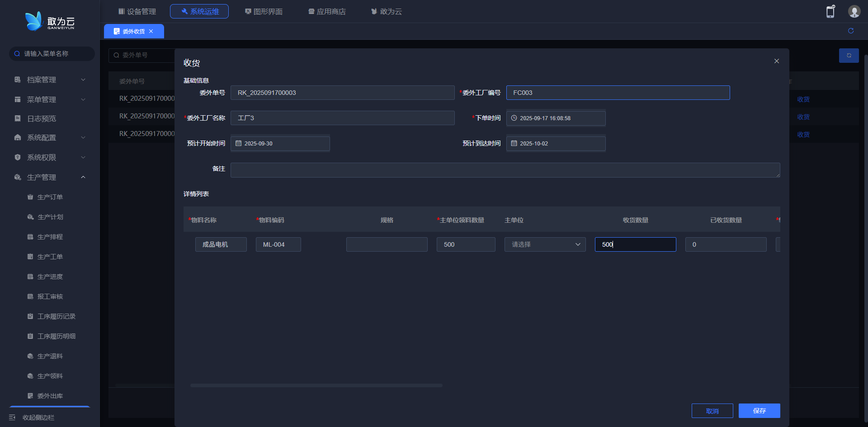The image size is (868, 427).
Task: Click the horizontal scrollbar in detail list
Action: click(316, 385)
